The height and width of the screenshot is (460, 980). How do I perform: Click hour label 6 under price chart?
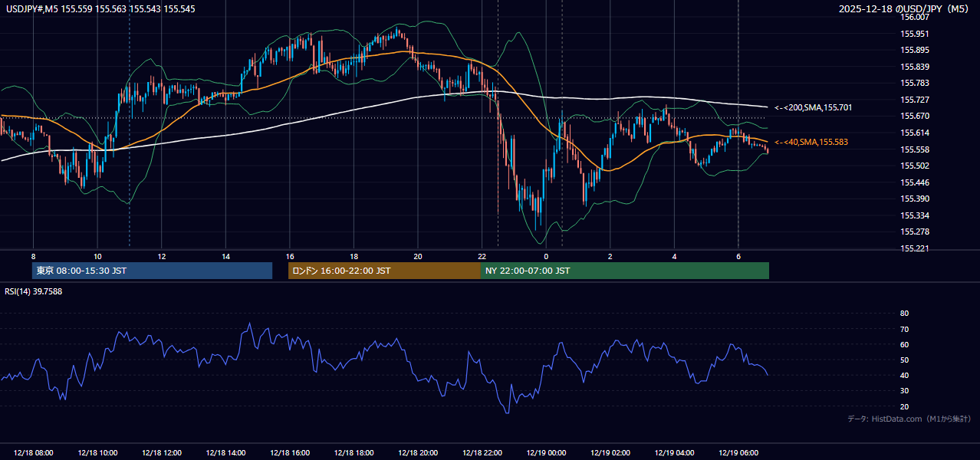coord(738,256)
